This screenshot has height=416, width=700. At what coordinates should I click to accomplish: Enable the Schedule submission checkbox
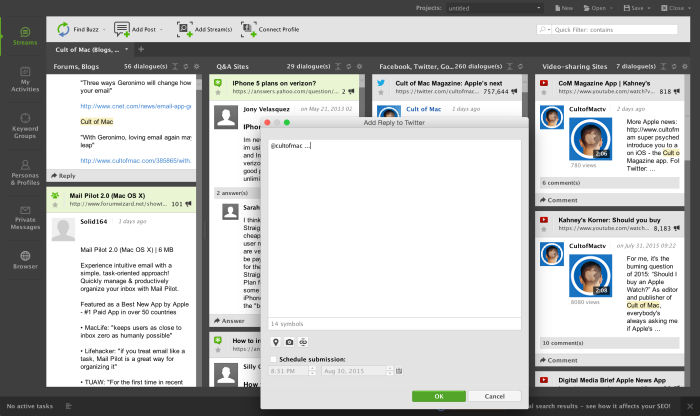tap(275, 357)
